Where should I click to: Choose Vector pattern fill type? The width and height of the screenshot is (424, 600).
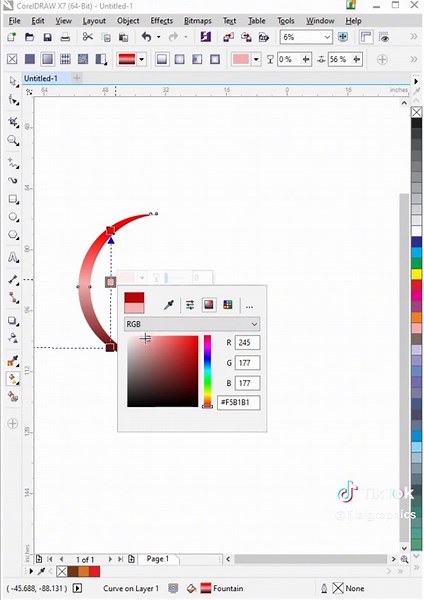[x=65, y=59]
